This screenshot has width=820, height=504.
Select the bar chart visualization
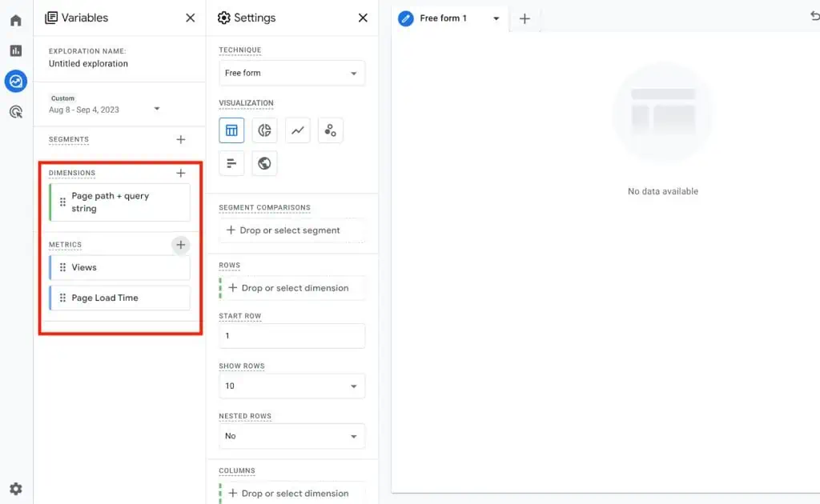tap(231, 163)
